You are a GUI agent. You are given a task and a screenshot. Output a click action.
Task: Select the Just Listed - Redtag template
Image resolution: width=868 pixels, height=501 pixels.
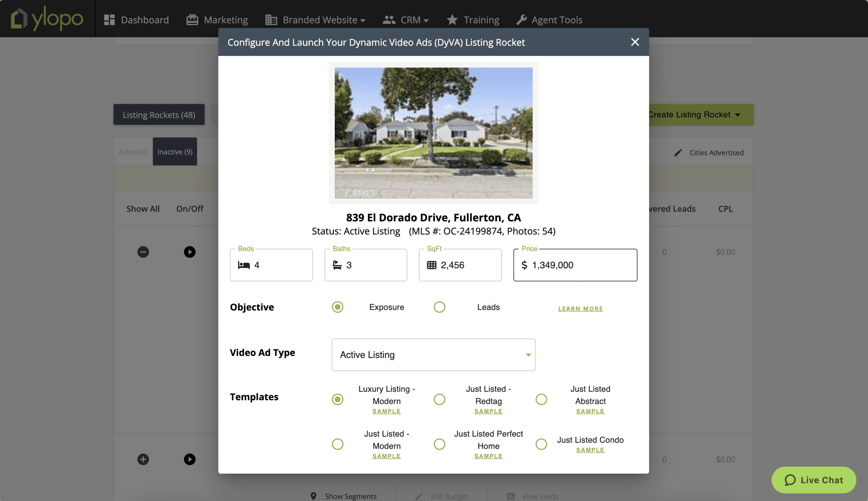(439, 399)
